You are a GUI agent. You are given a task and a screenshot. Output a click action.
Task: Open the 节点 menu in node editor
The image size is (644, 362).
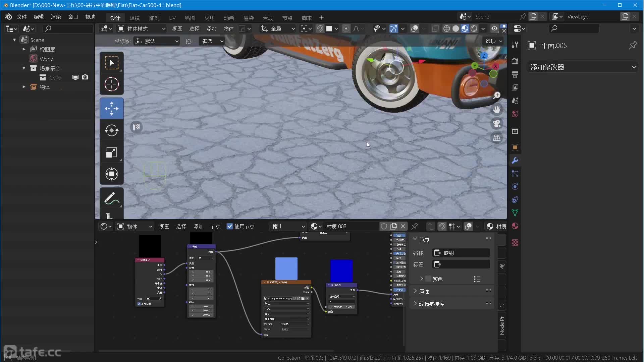click(x=215, y=226)
